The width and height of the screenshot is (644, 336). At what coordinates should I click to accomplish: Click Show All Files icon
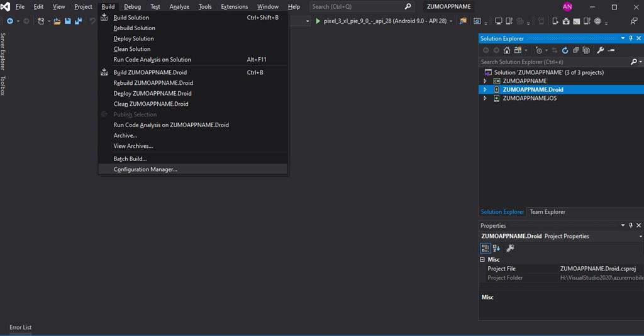[587, 50]
